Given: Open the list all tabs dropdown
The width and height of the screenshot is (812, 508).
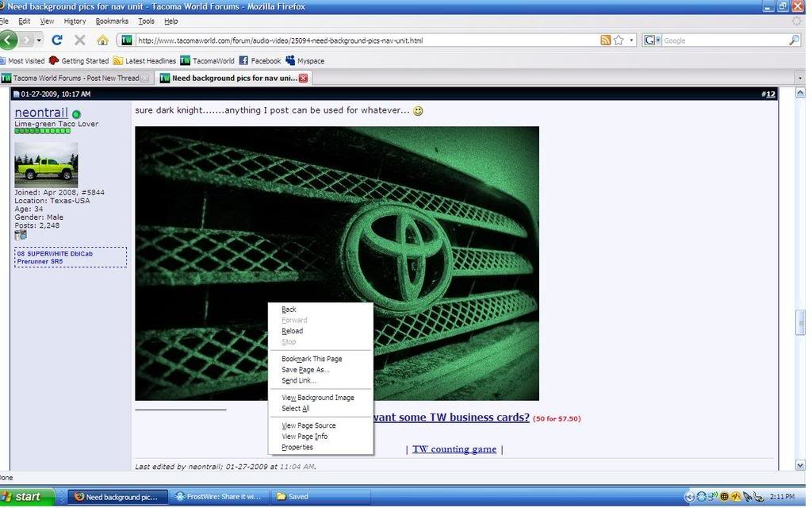Looking at the screenshot, I should tap(799, 79).
